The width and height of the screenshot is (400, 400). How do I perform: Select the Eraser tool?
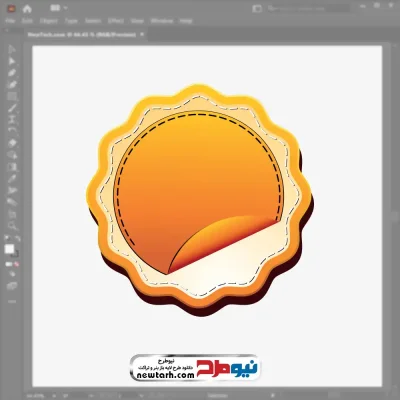pyautogui.click(x=12, y=143)
